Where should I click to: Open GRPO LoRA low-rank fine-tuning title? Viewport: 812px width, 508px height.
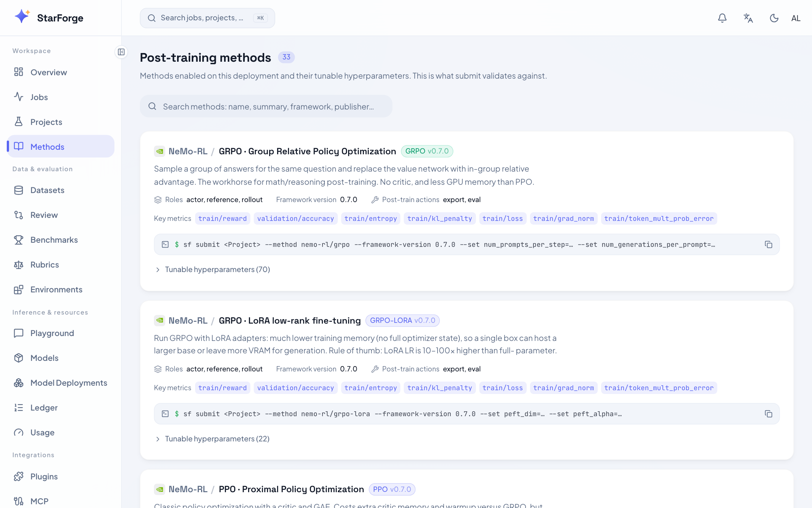pyautogui.click(x=289, y=321)
